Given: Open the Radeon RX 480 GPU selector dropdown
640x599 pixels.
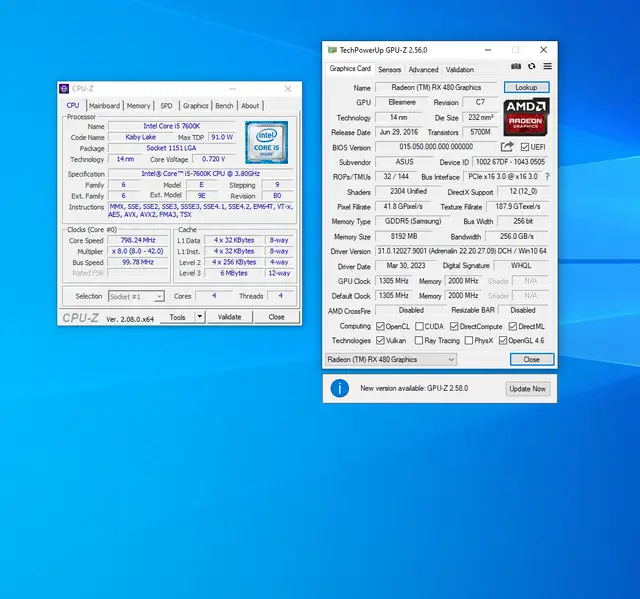Looking at the screenshot, I should pos(391,359).
